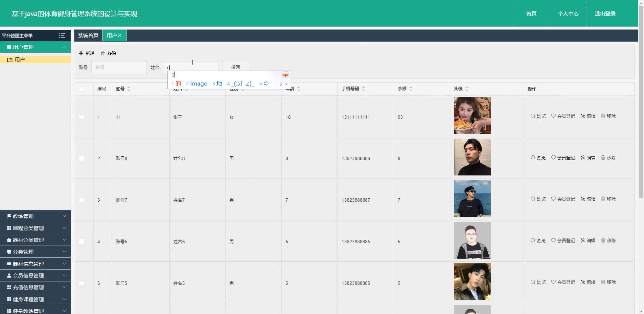The image size is (644, 314).
Task: Click the trash remove icon for 账号6
Action: (603, 241)
